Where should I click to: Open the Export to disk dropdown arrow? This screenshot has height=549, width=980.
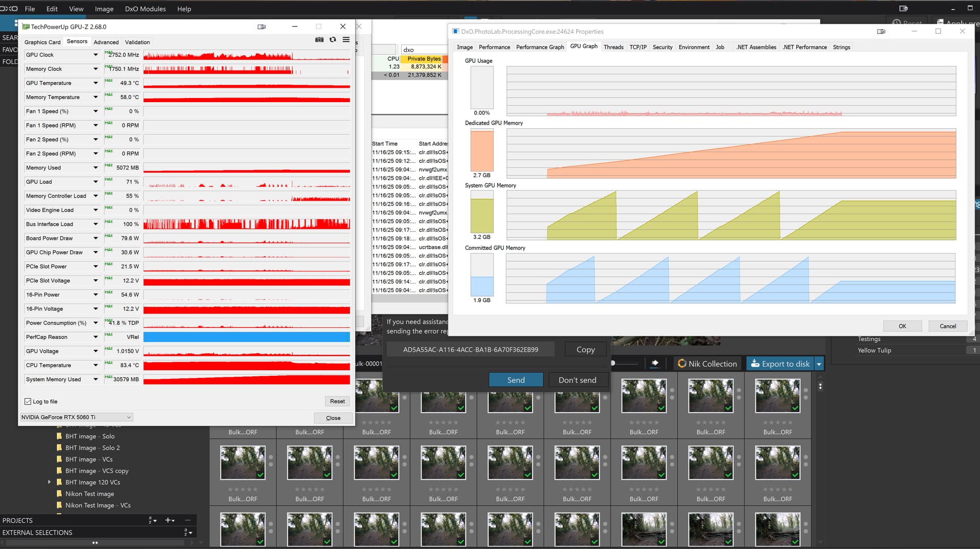(x=819, y=364)
